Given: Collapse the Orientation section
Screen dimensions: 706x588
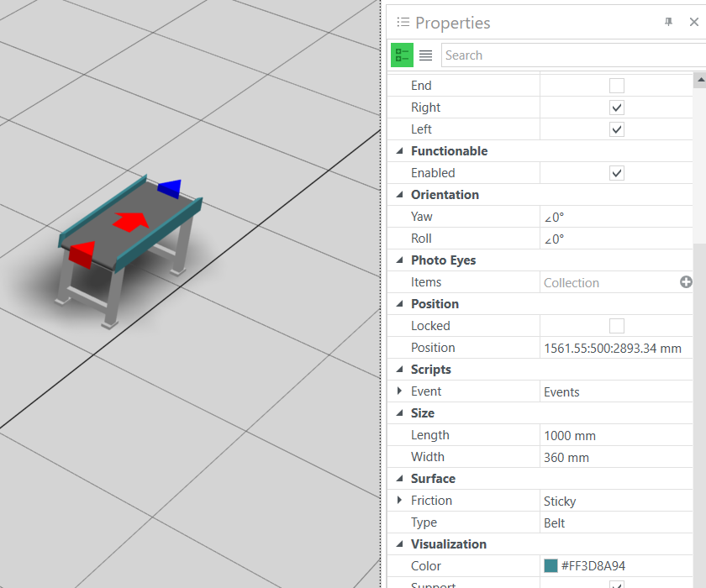Looking at the screenshot, I should [x=399, y=195].
